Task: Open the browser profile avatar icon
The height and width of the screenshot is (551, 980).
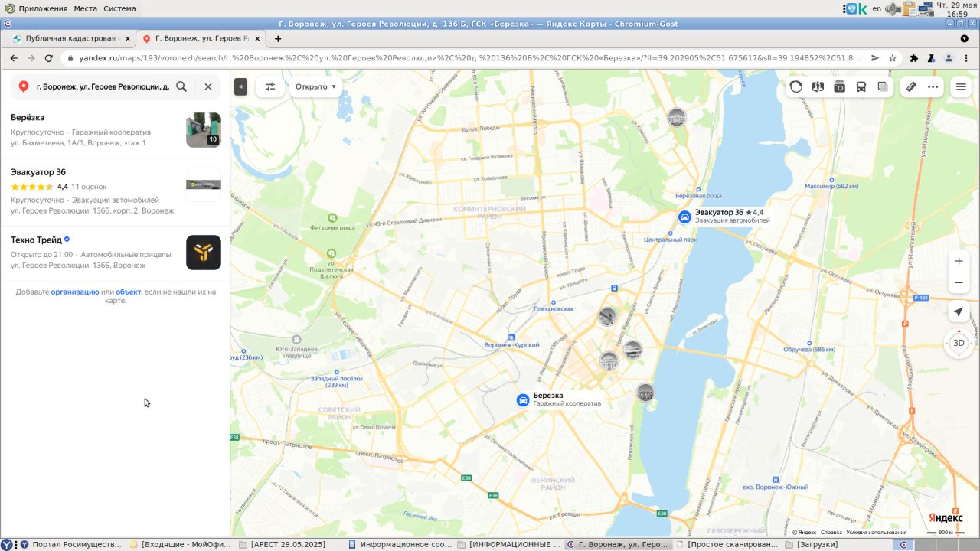Action: 949,58
